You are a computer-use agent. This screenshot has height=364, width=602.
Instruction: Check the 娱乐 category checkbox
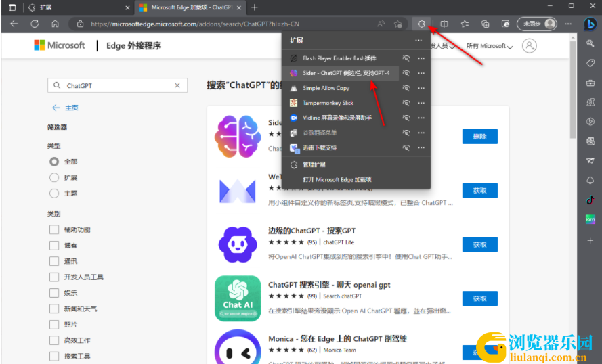tap(54, 293)
